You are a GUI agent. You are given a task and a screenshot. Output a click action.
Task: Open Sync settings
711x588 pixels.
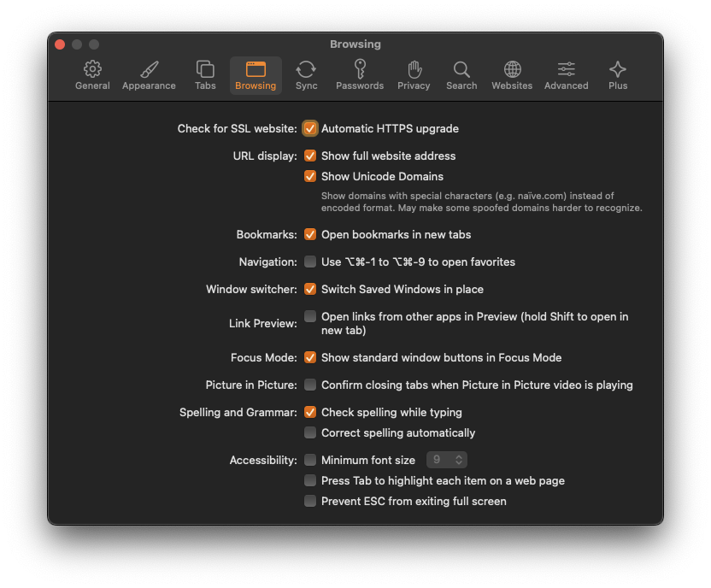[x=307, y=75]
